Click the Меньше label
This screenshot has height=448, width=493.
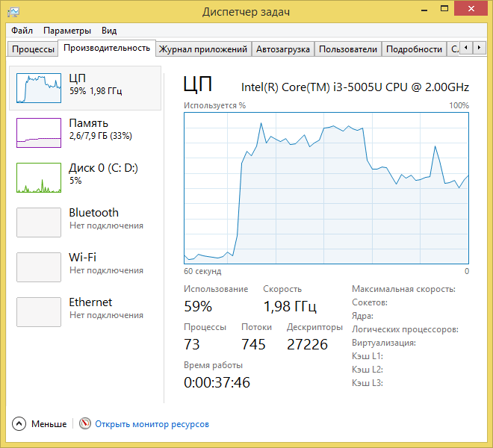pos(49,424)
